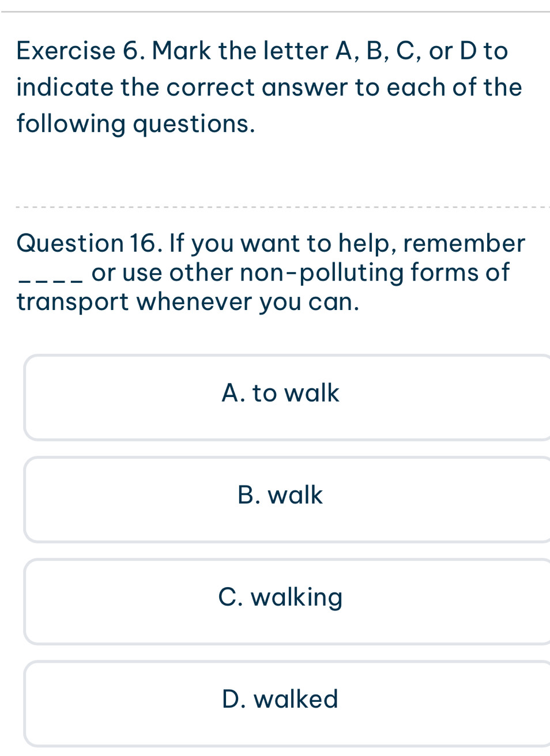This screenshot has height=756, width=550.
Task: Click 'following questions.' in the instructions
Action: pos(136,123)
